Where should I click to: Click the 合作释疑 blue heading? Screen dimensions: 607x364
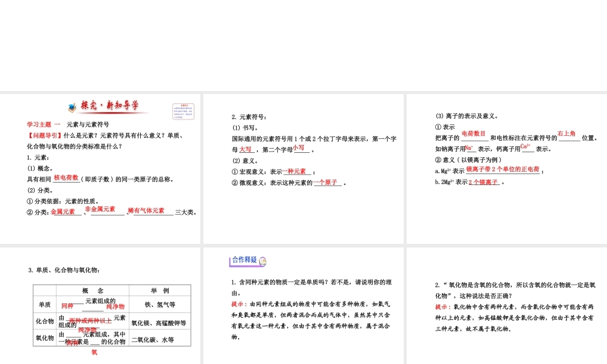click(244, 260)
